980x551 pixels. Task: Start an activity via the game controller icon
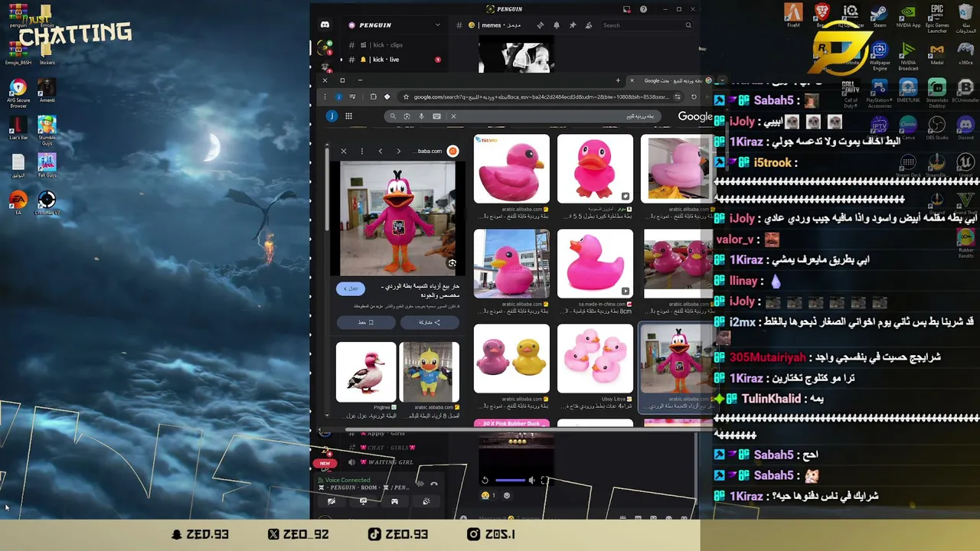click(x=394, y=501)
